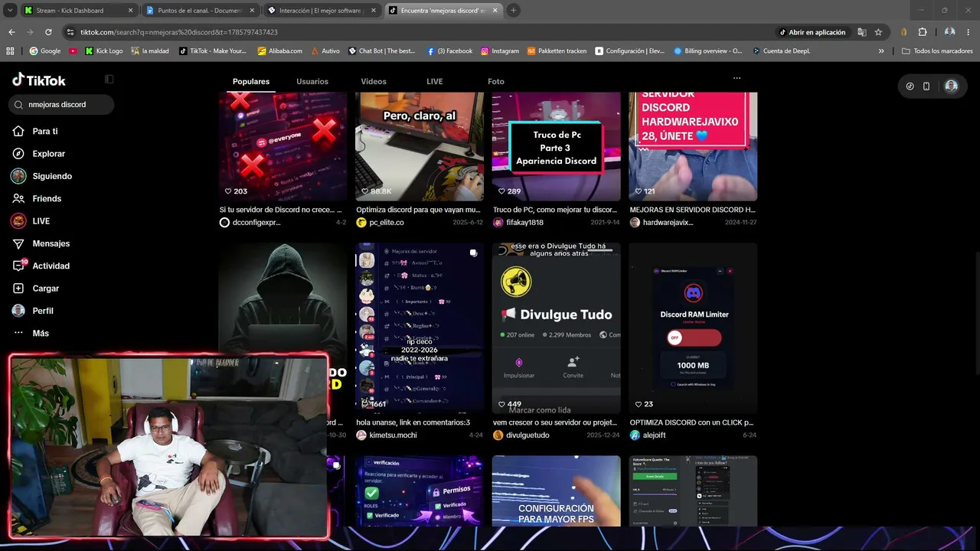Open the Explorar compass icon
Image resolution: width=980 pixels, height=551 pixels.
18,154
